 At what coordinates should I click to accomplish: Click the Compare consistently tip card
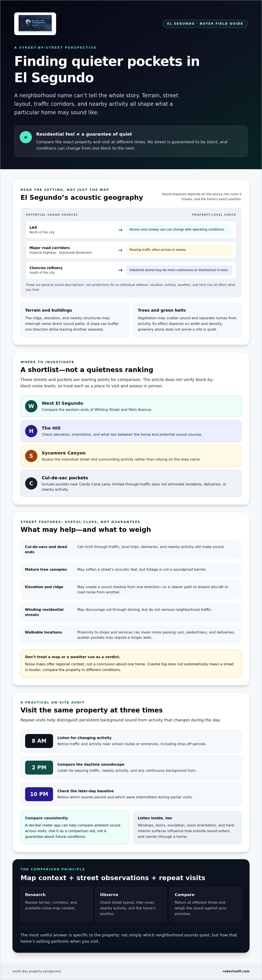click(x=75, y=827)
